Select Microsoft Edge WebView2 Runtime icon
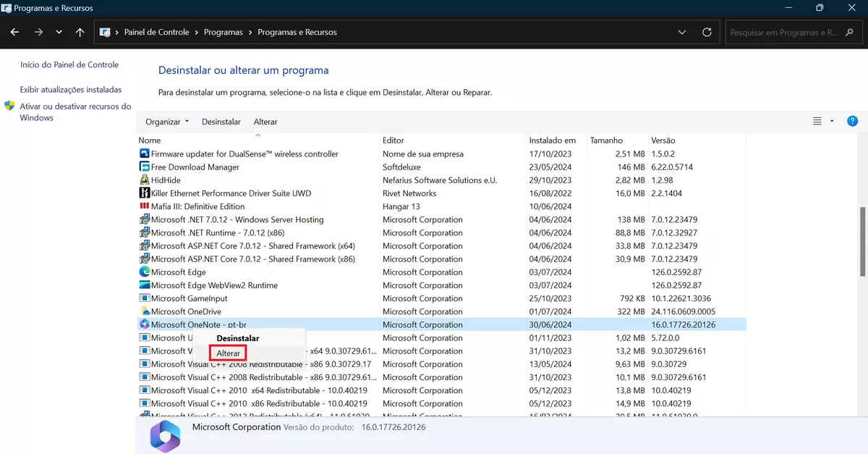 click(x=144, y=285)
